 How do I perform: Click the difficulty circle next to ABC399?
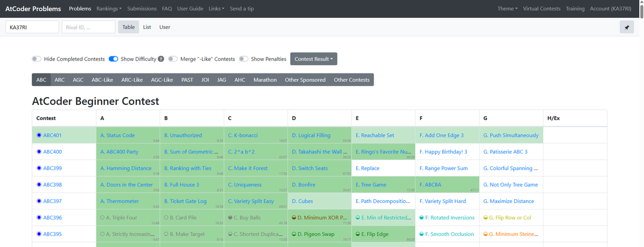39,168
